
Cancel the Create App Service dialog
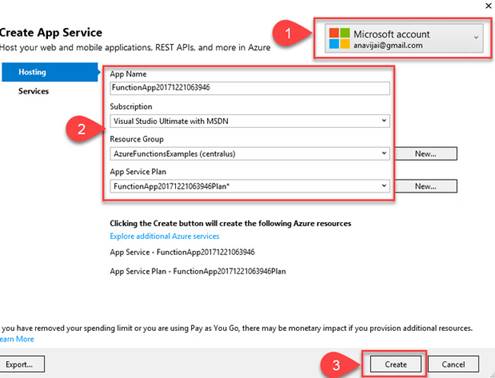coord(453,364)
